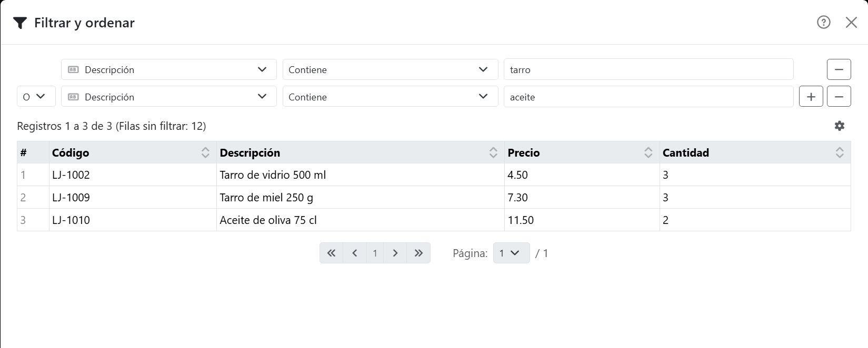Sort by Cantidad column arrows

[x=840, y=152]
